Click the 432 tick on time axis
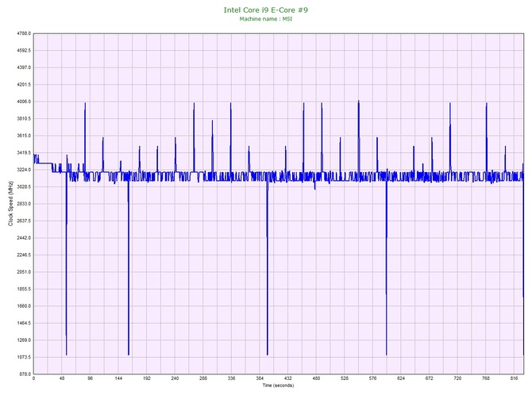This screenshot has height=399, width=532. (287, 378)
